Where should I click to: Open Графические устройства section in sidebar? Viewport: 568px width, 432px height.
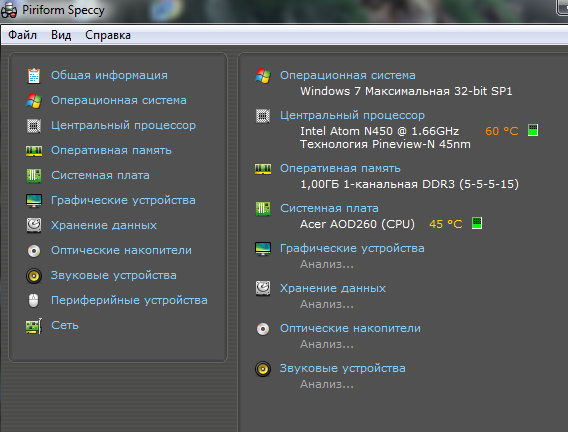pos(123,200)
